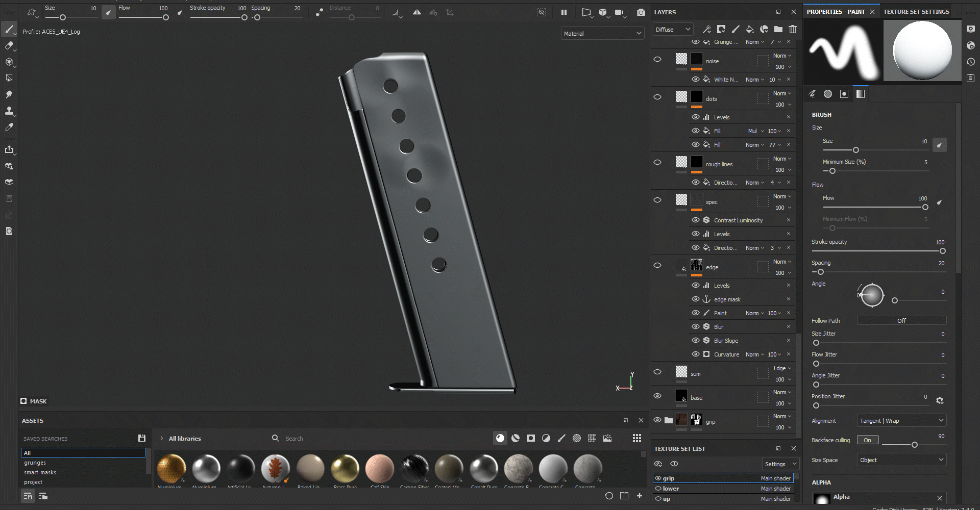Image resolution: width=980 pixels, height=510 pixels.
Task: Add a fill layer in the Layers panel
Action: [x=750, y=29]
